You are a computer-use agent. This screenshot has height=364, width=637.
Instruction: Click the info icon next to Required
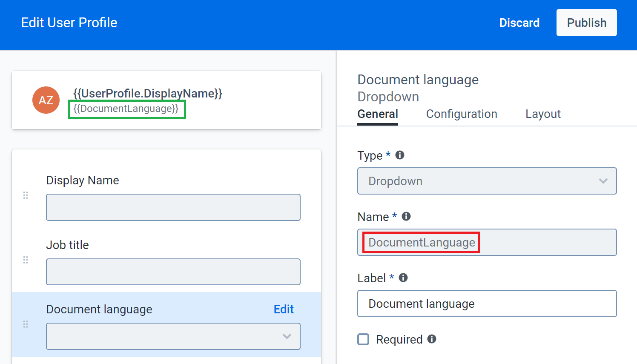tap(431, 339)
